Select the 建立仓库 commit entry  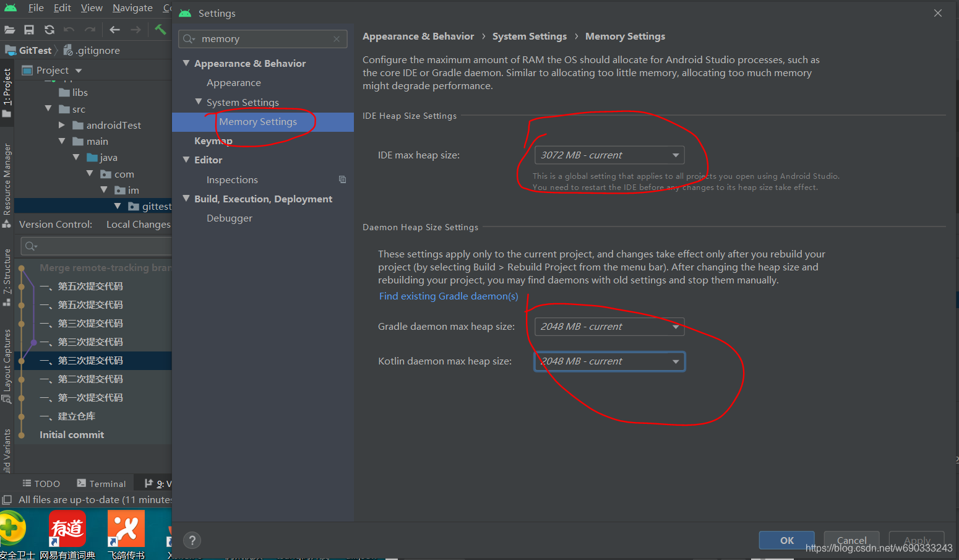point(67,416)
